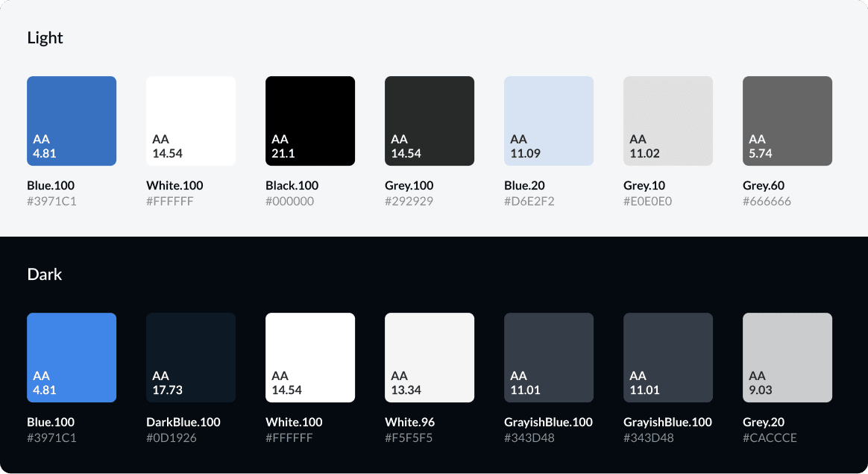Viewport: 868px width, 474px height.
Task: Click the "11.02" contrast ratio value
Action: (x=644, y=154)
